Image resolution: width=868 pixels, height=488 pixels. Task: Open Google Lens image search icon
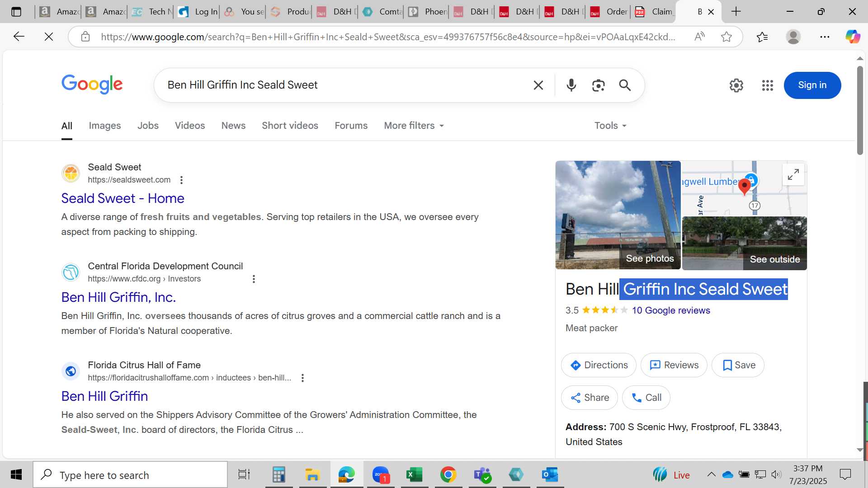(598, 85)
